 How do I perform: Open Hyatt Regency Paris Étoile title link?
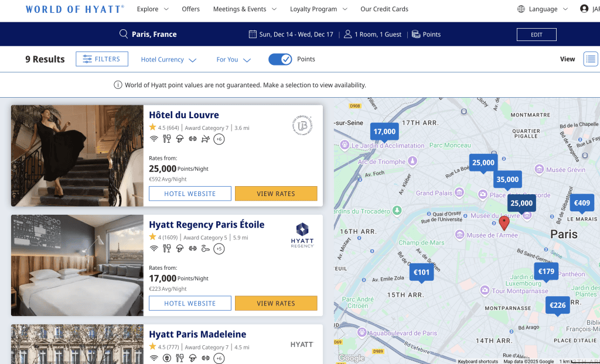[x=207, y=225]
